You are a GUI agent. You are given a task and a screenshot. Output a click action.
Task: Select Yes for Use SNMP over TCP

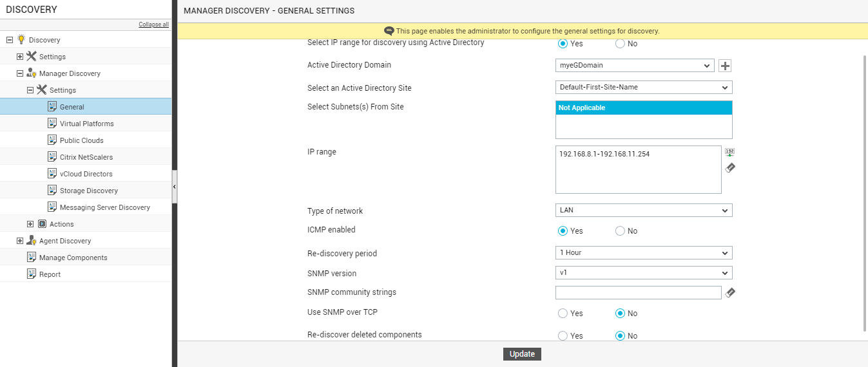point(563,313)
